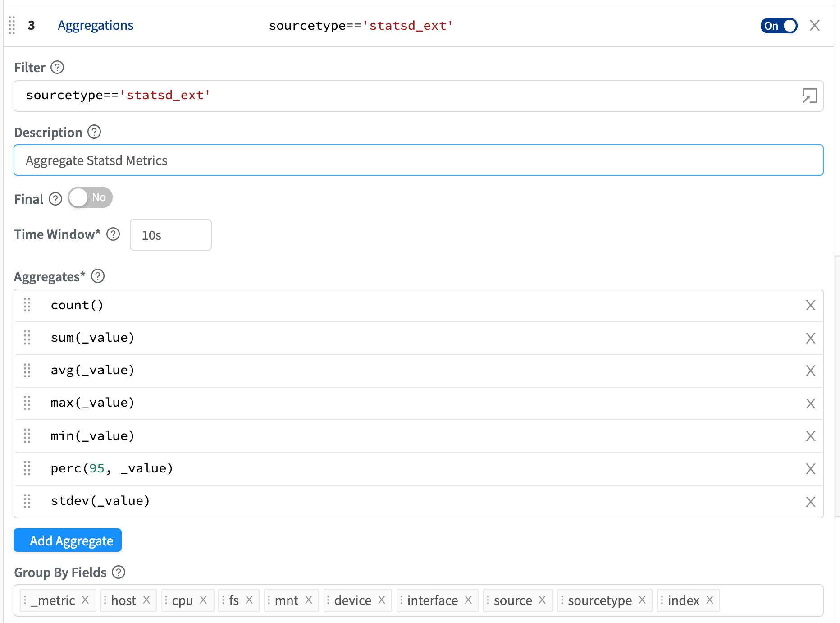Viewport: 840px width, 623px height.
Task: Toggle the Aggregations function On switch
Action: tap(779, 26)
